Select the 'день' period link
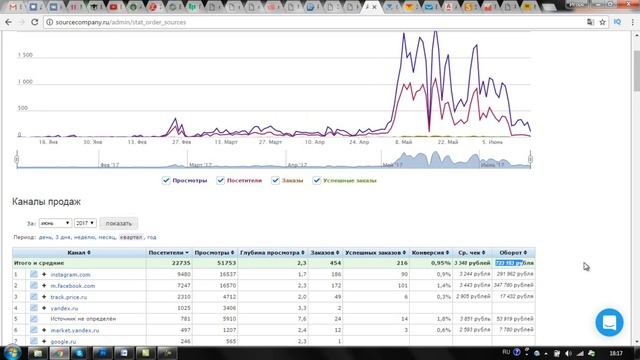 [x=45, y=237]
